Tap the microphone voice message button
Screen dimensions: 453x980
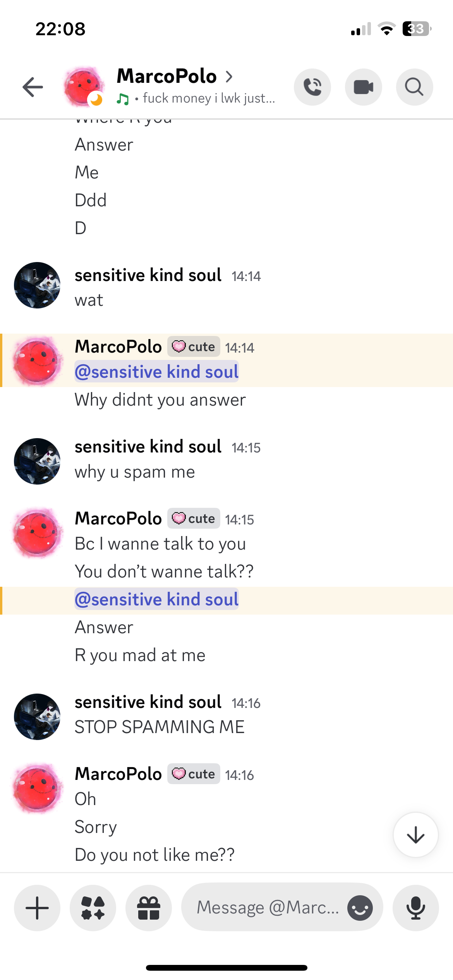[416, 908]
